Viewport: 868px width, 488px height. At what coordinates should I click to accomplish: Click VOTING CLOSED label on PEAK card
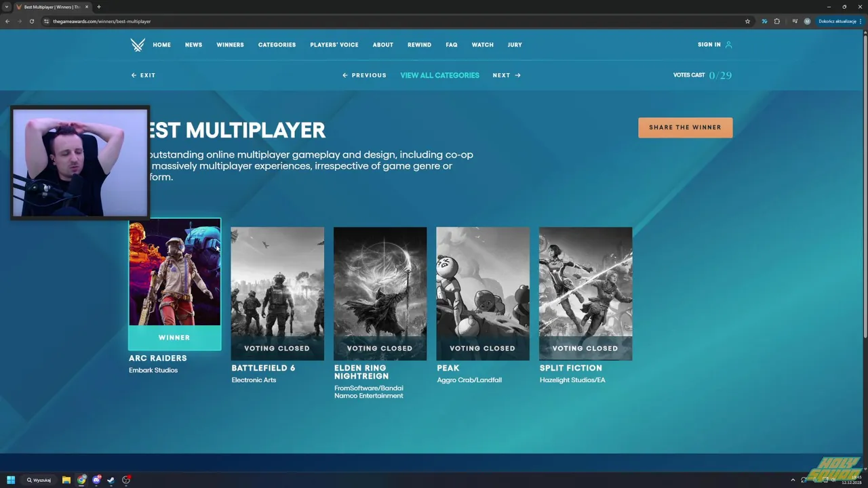pyautogui.click(x=482, y=348)
